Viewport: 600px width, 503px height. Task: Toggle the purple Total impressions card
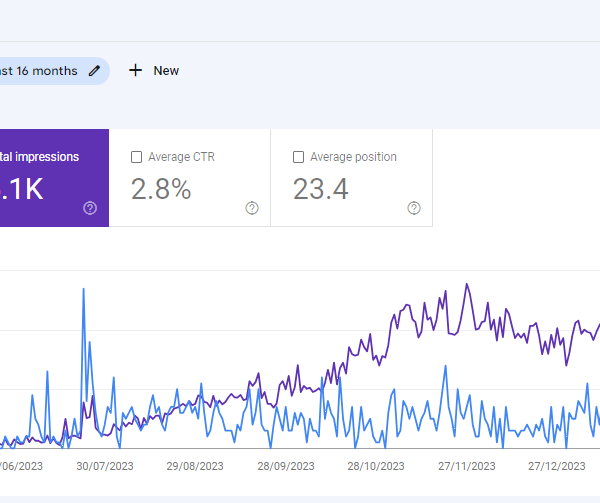coord(50,177)
